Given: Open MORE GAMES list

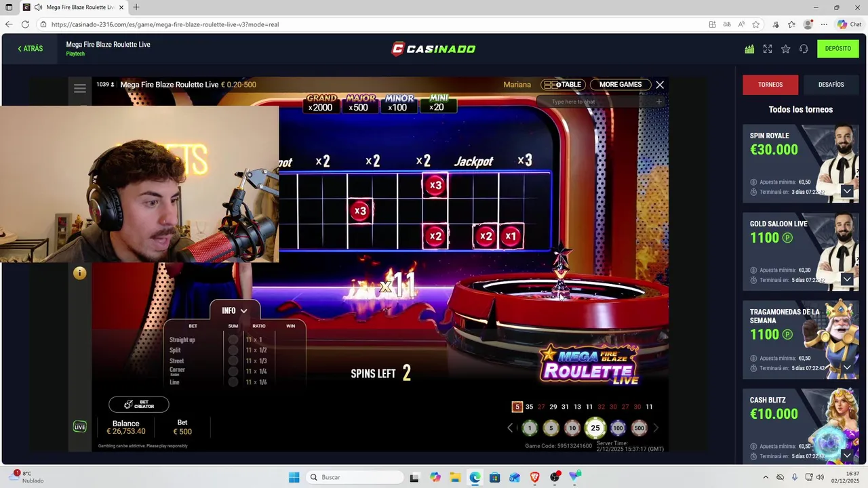Looking at the screenshot, I should 620,85.
